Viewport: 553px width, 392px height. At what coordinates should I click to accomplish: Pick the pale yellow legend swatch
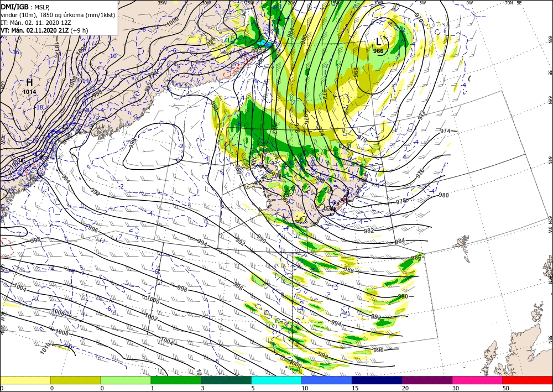[25, 380]
